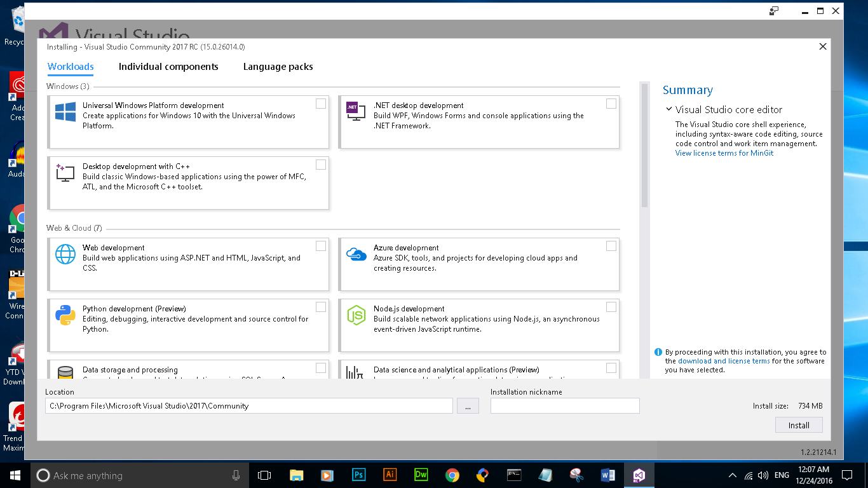The width and height of the screenshot is (868, 488).
Task: Click the .NET desktop development icon
Action: [356, 111]
